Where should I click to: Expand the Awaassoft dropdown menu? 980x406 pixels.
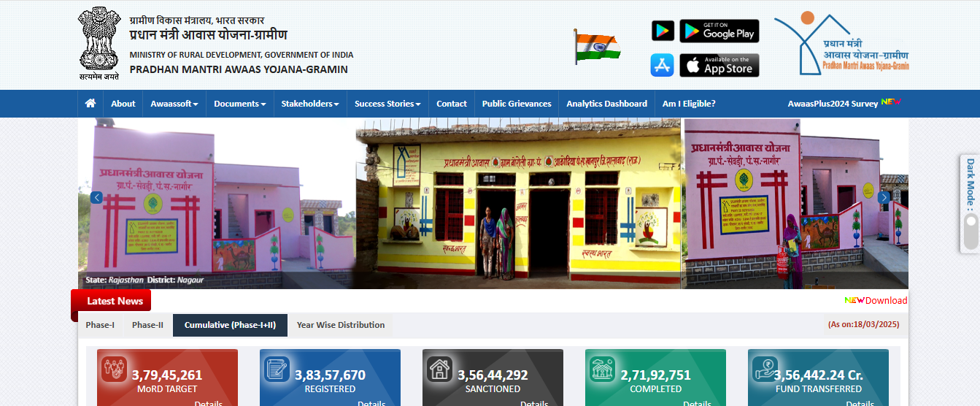[174, 104]
